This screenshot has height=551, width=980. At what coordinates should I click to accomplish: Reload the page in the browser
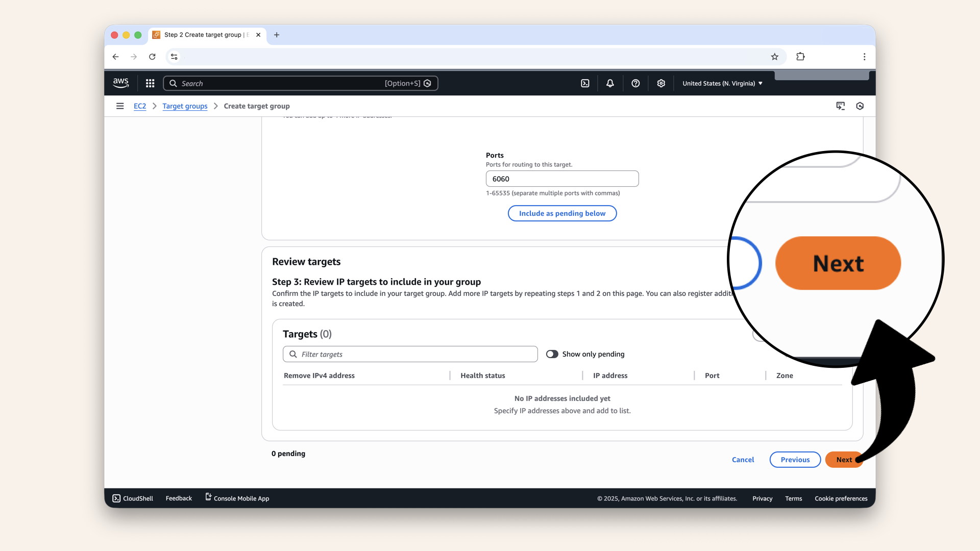coord(152,57)
